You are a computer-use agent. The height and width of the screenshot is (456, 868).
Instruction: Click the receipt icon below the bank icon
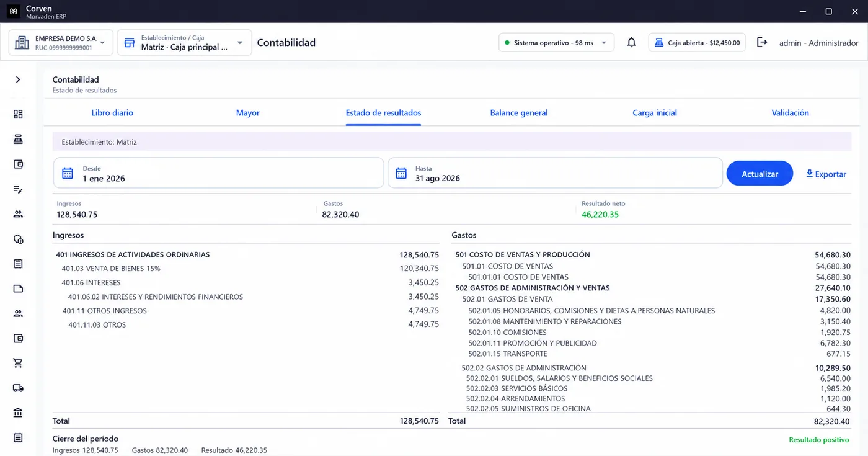point(18,438)
